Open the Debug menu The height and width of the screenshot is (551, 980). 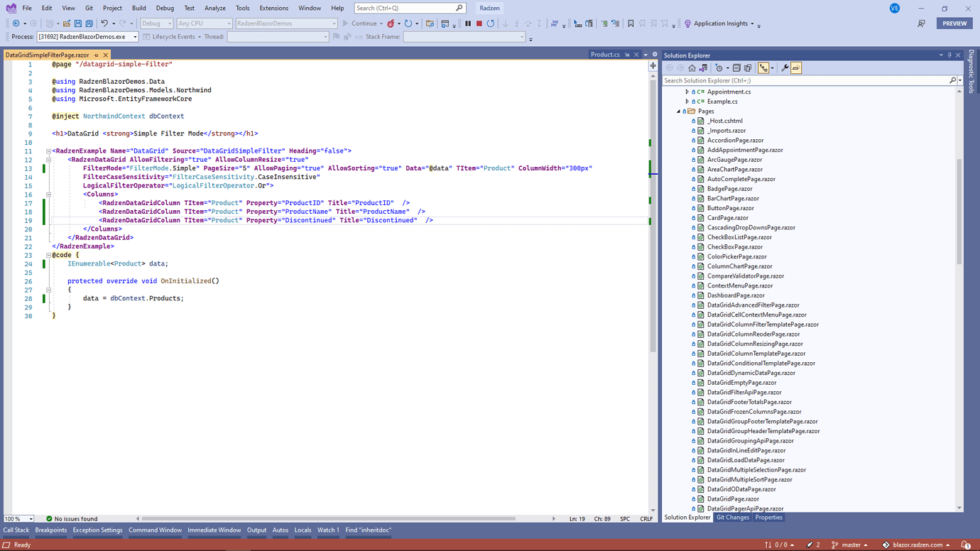click(165, 9)
